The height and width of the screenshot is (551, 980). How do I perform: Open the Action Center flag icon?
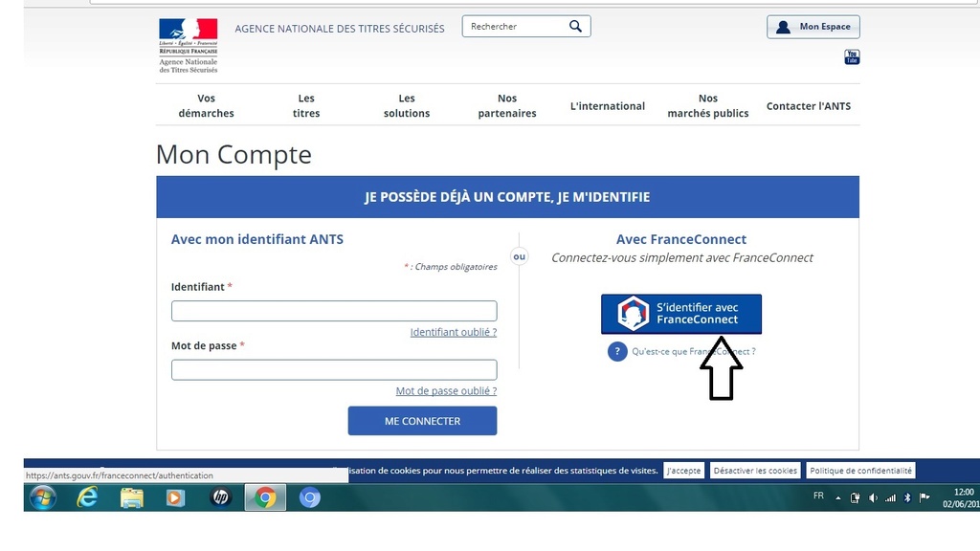coord(924,497)
